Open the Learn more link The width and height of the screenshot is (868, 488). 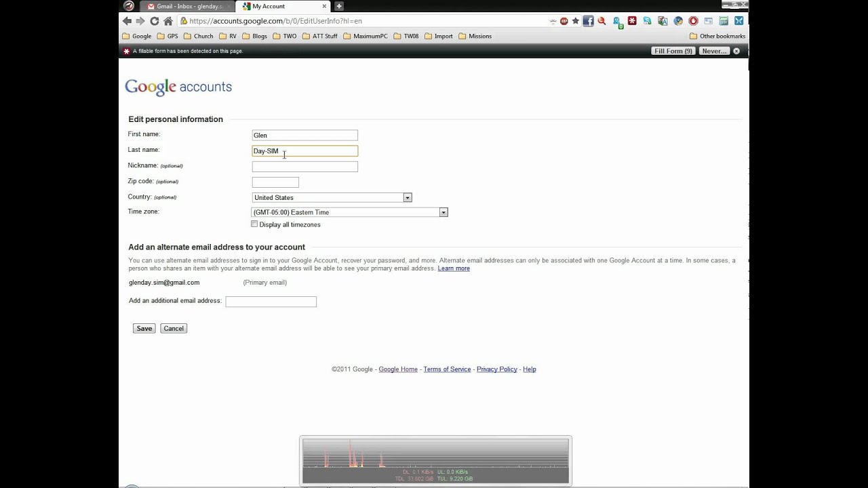click(x=454, y=268)
